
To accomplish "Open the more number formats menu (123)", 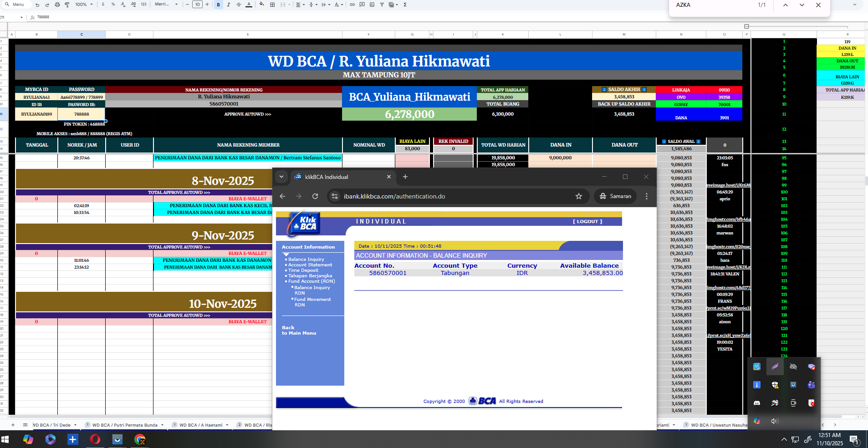I will coord(143,5).
